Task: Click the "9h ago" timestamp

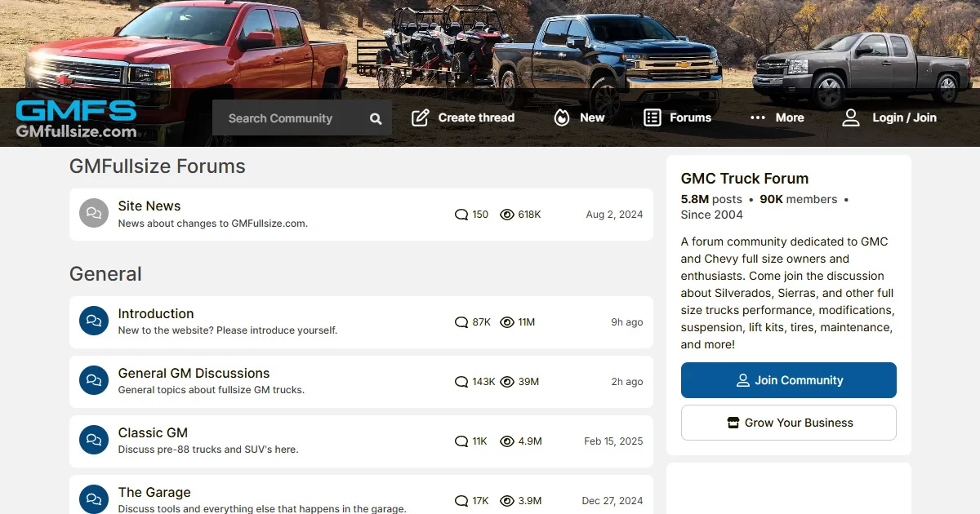Action: click(x=627, y=322)
